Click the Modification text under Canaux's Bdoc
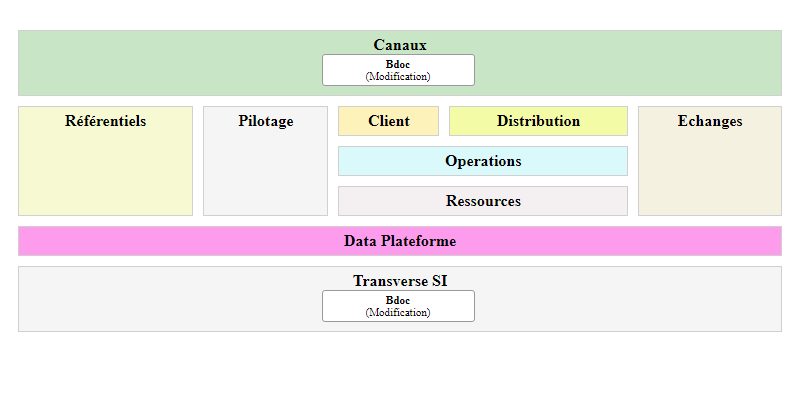The width and height of the screenshot is (800, 400). pyautogui.click(x=398, y=76)
